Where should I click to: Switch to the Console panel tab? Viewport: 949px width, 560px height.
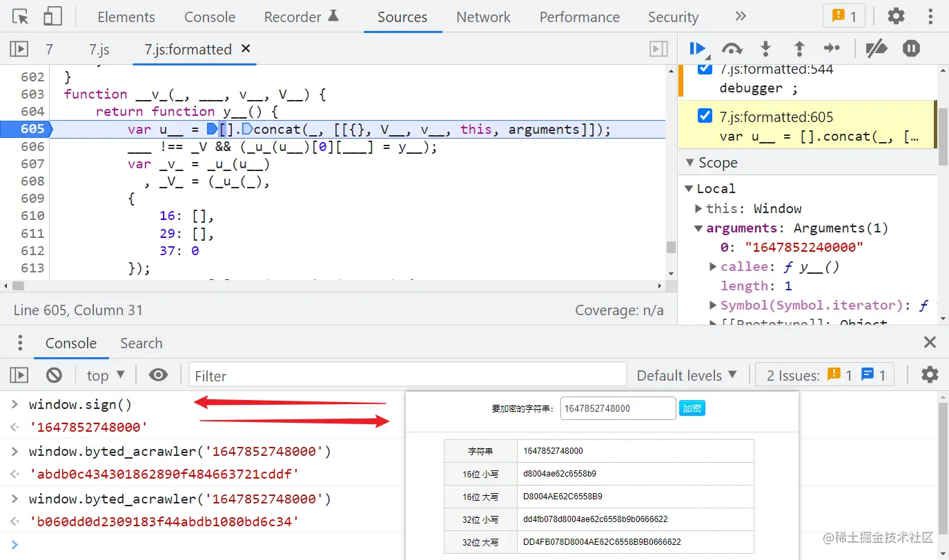coord(210,17)
